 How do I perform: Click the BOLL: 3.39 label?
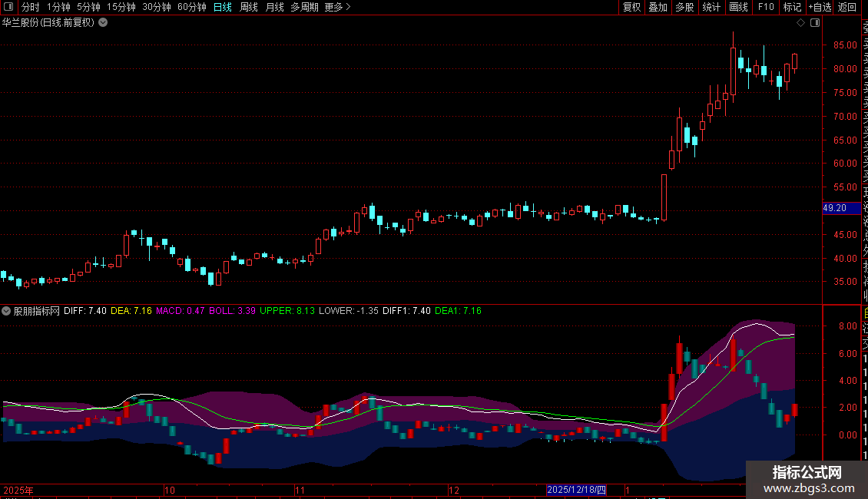(x=233, y=311)
